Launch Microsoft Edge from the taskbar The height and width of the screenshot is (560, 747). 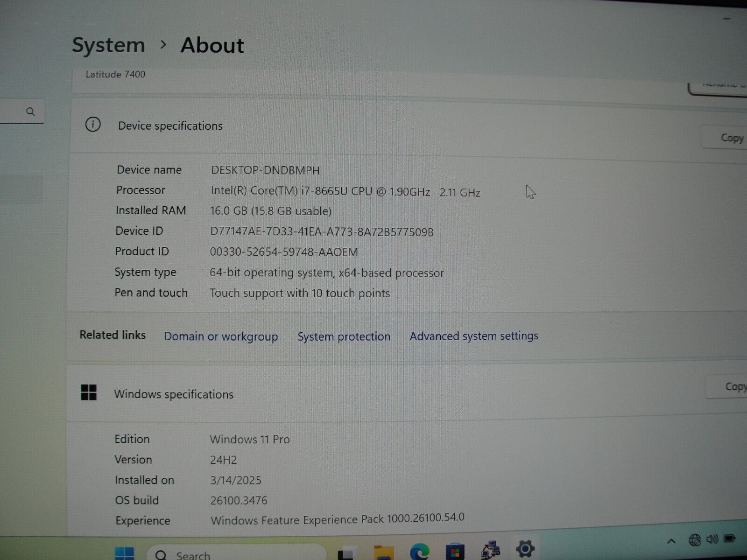click(x=419, y=552)
